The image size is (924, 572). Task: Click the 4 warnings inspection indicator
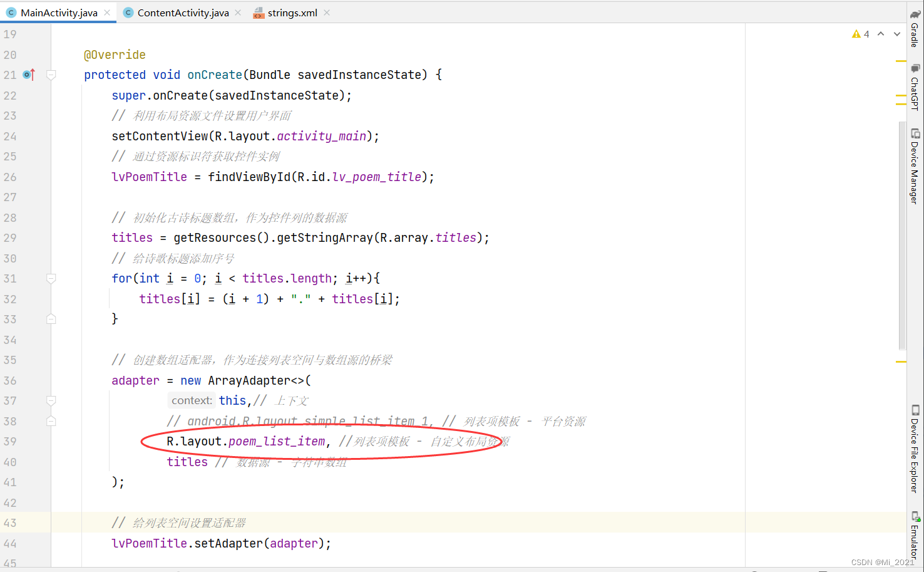click(x=861, y=34)
